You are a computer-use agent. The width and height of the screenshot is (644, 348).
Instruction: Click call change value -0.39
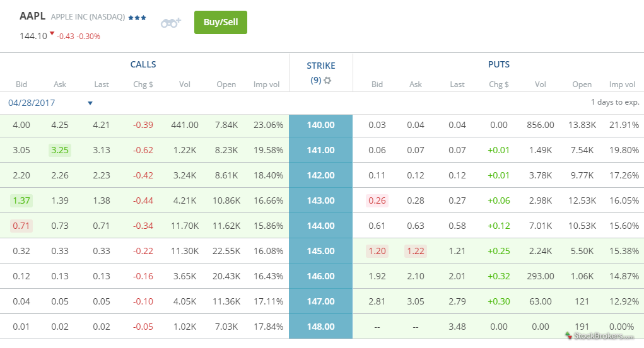(143, 125)
